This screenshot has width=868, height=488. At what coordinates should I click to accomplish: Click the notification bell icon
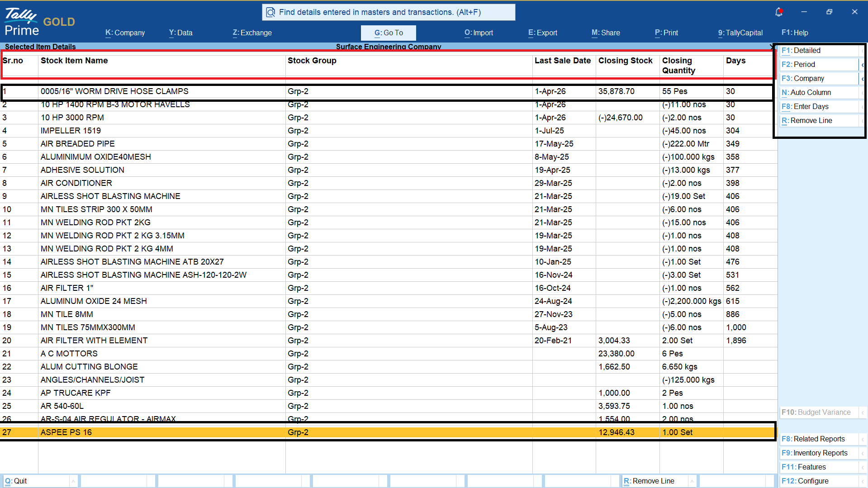tap(778, 12)
